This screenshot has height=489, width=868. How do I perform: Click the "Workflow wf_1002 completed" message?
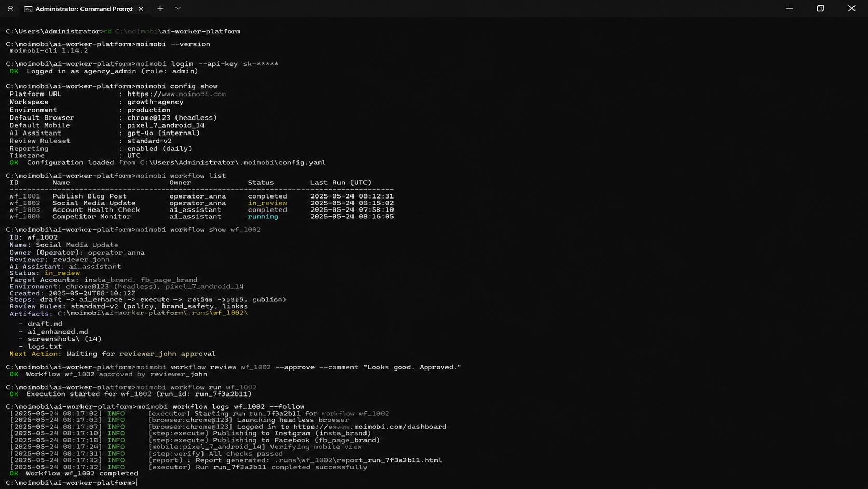tap(82, 473)
